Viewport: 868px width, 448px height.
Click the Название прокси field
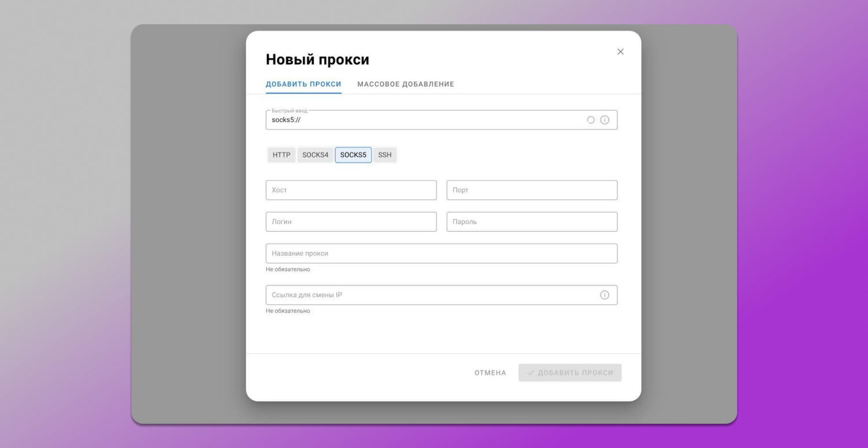[x=441, y=254]
